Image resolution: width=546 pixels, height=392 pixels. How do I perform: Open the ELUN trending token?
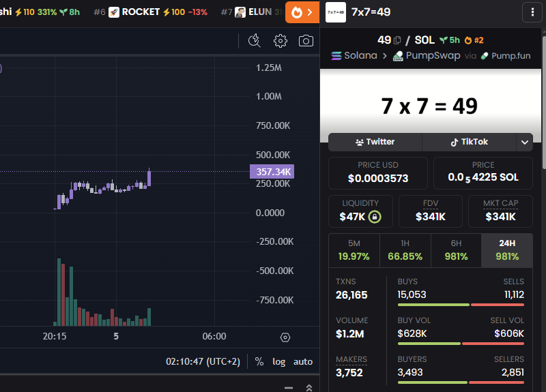pyautogui.click(x=253, y=12)
